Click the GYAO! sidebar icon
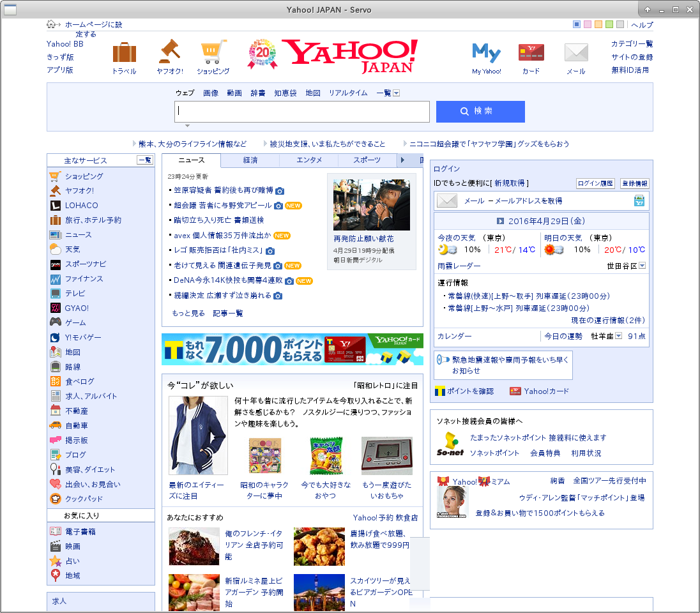The height and width of the screenshot is (613, 700). [56, 308]
